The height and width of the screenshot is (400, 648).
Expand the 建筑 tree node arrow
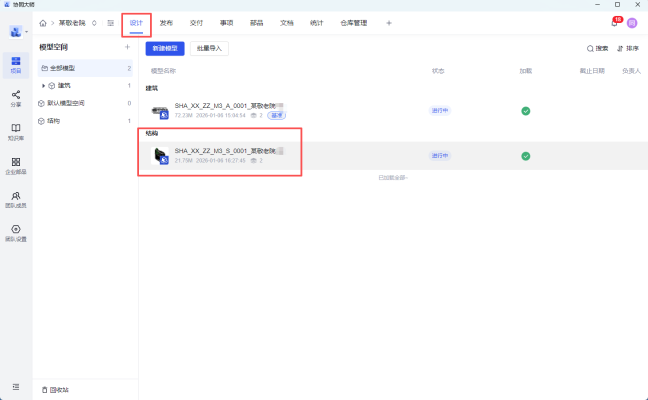point(43,85)
